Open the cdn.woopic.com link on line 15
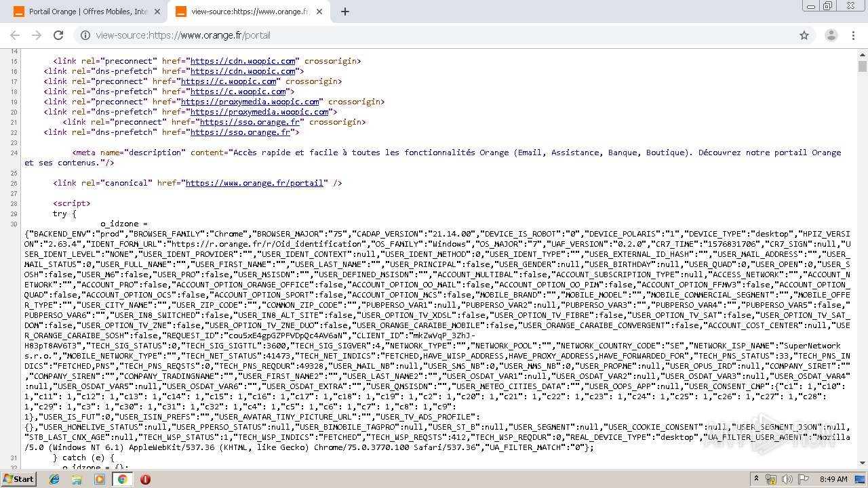The width and height of the screenshot is (868, 488). coord(243,61)
